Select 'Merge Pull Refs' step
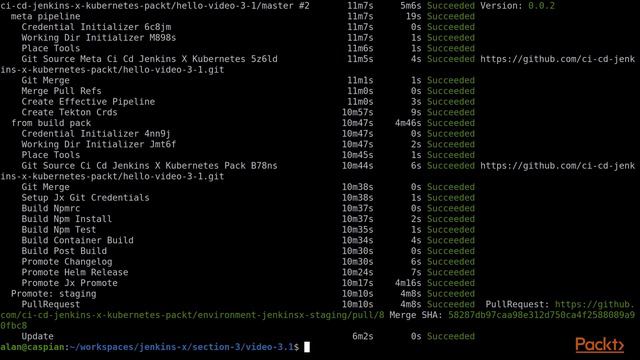Viewport: 640px width, 360px height. (x=61, y=91)
